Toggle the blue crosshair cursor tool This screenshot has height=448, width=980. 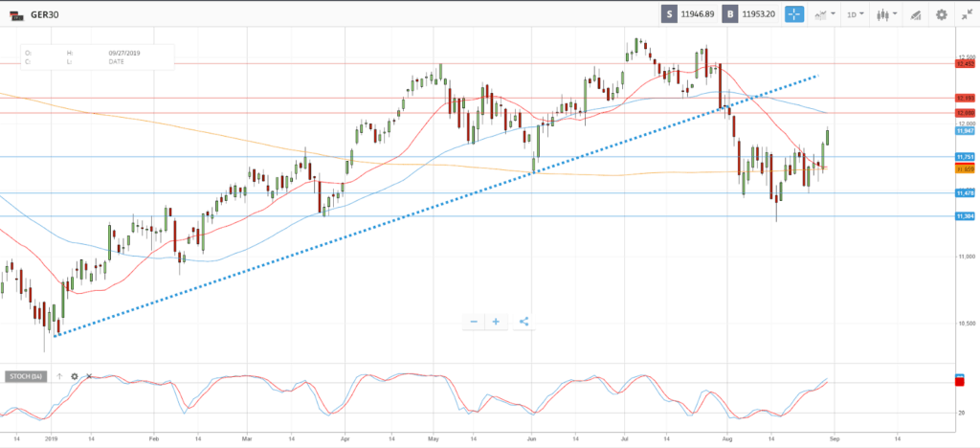pos(794,14)
